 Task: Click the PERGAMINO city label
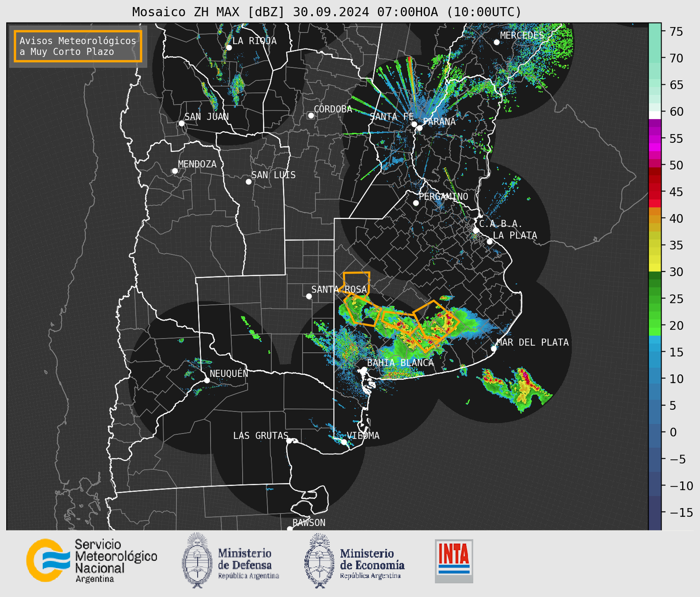click(x=444, y=197)
